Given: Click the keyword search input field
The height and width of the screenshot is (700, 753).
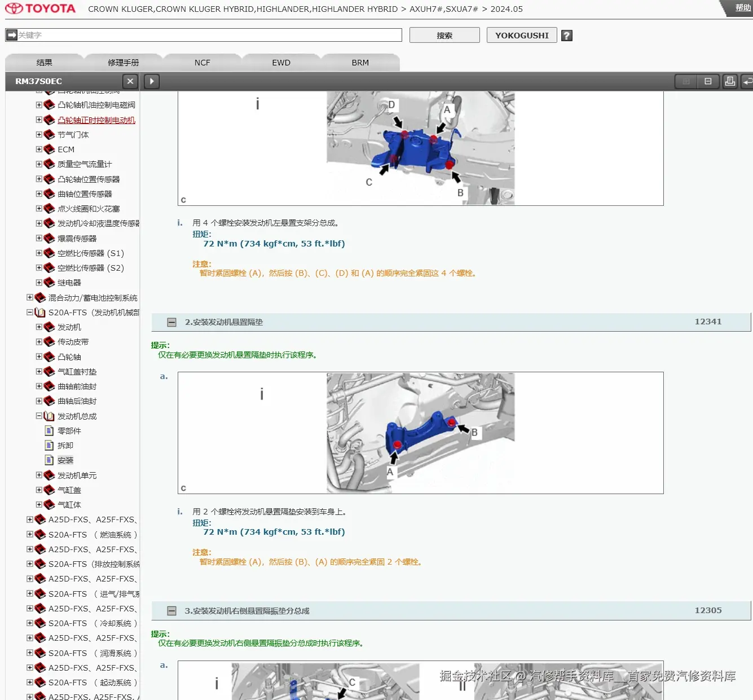Looking at the screenshot, I should click(209, 35).
